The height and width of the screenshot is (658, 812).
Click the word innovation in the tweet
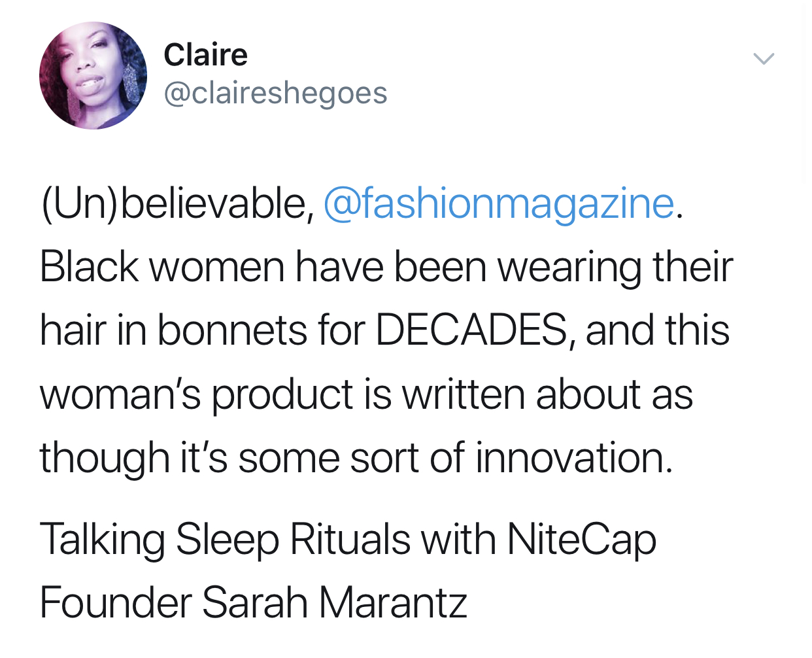pos(573,457)
